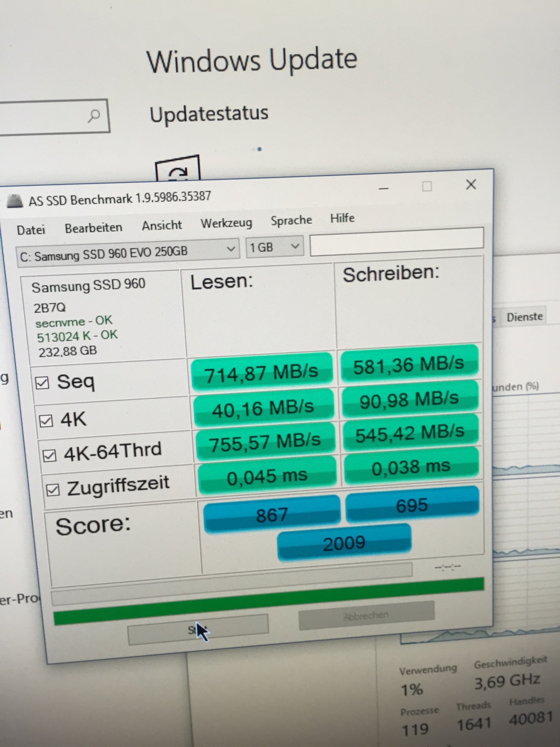
Task: Click the write score 695
Action: [x=412, y=506]
